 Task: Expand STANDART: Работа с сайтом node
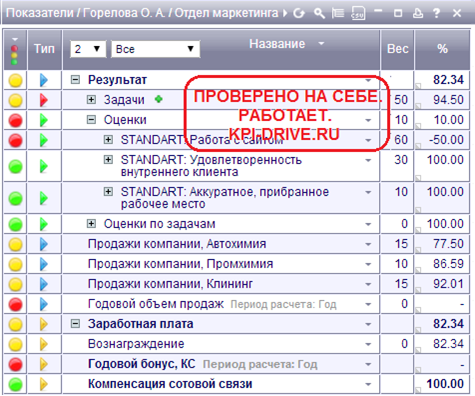pos(108,139)
